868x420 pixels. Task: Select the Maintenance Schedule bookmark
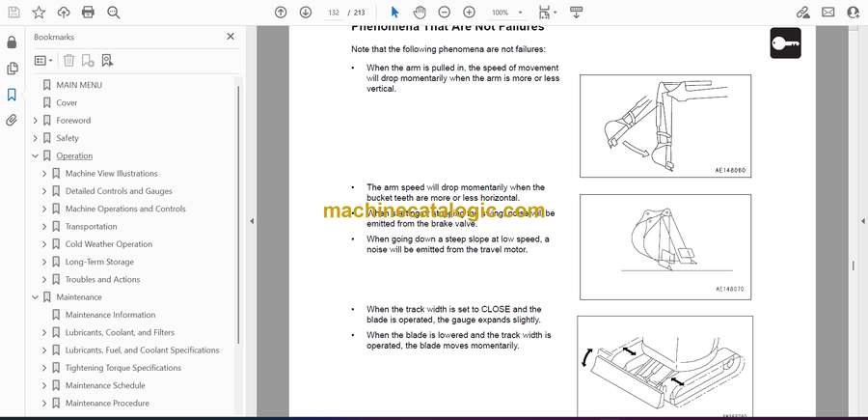click(x=107, y=385)
